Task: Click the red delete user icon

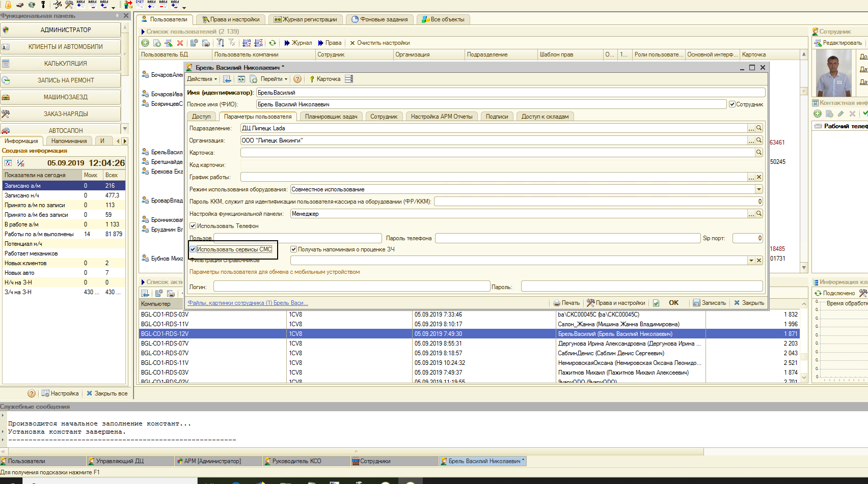Action: point(180,43)
